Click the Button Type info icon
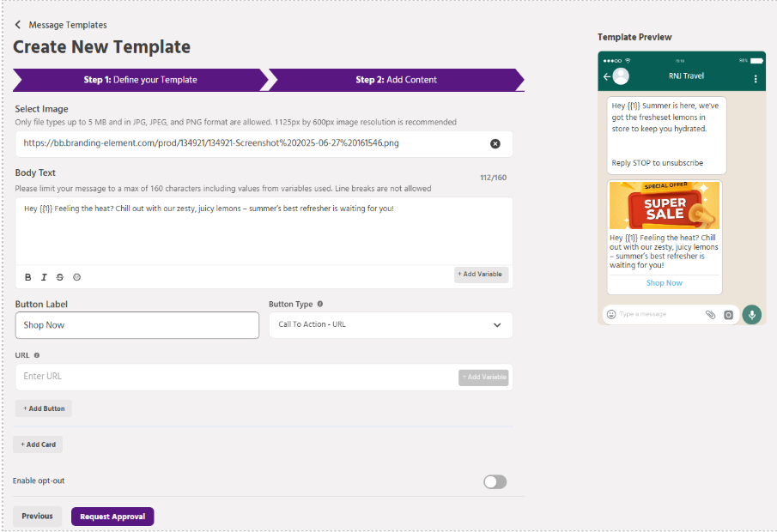 (320, 304)
